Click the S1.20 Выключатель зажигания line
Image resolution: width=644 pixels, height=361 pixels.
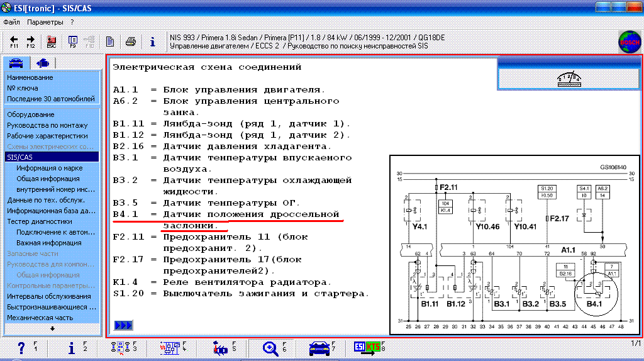tap(241, 293)
